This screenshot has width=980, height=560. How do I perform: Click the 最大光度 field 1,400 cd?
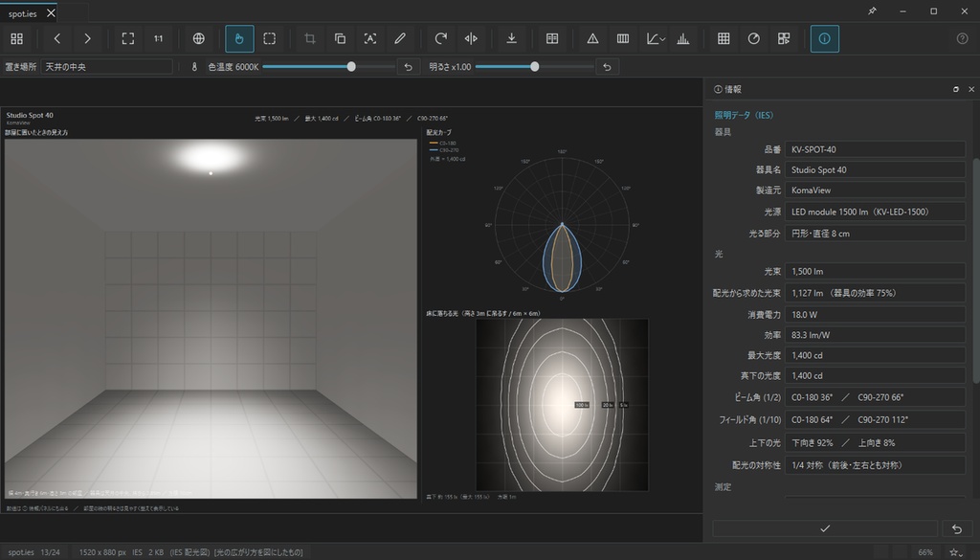click(x=875, y=355)
